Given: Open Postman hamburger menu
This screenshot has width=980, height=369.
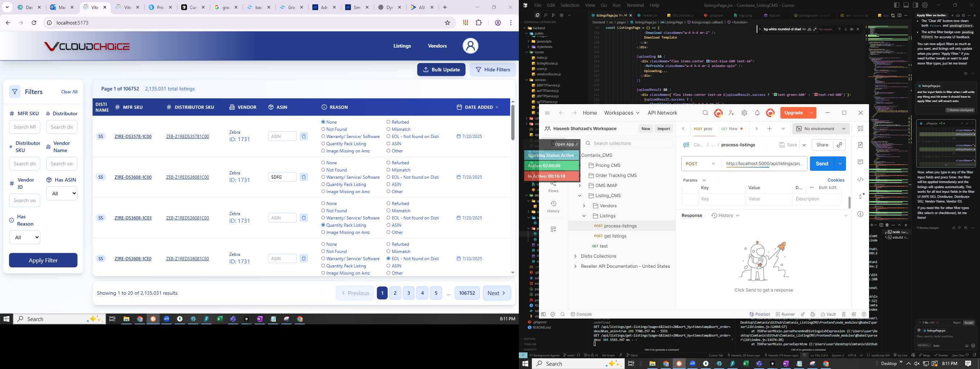Looking at the screenshot, I should pos(547,112).
